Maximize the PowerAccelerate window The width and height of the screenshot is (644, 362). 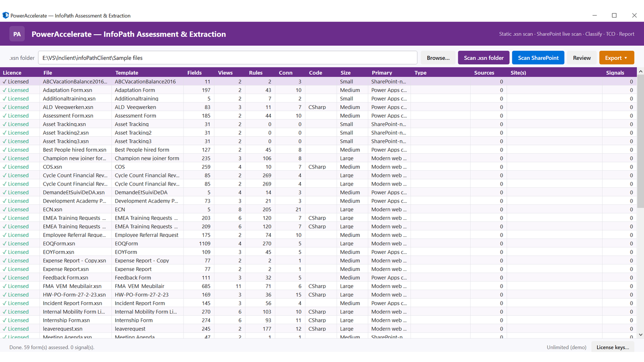point(614,16)
